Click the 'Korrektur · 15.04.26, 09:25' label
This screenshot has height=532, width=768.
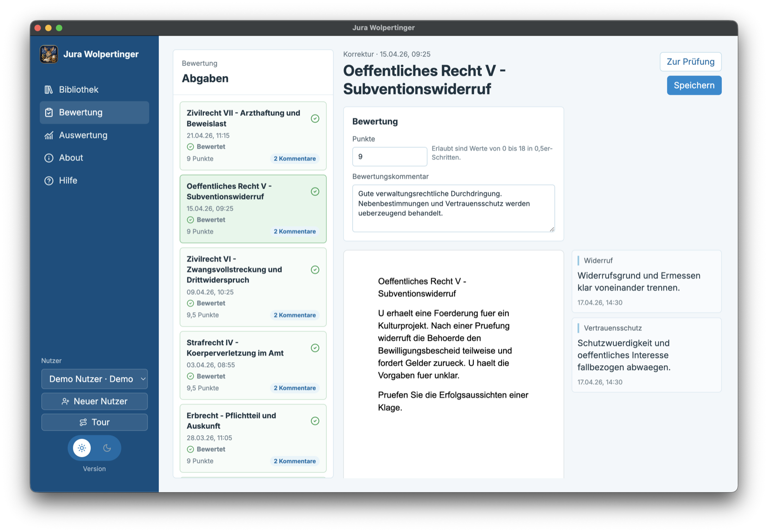(387, 54)
